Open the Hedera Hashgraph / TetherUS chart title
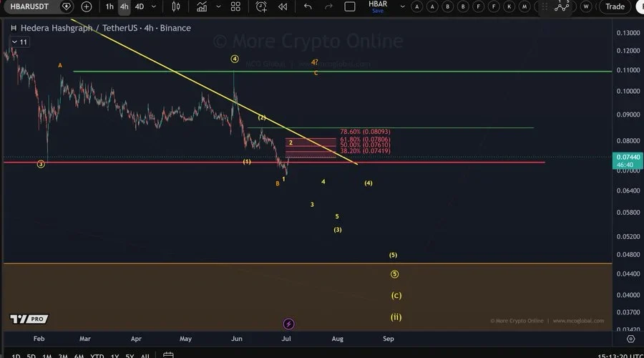 pyautogui.click(x=106, y=28)
